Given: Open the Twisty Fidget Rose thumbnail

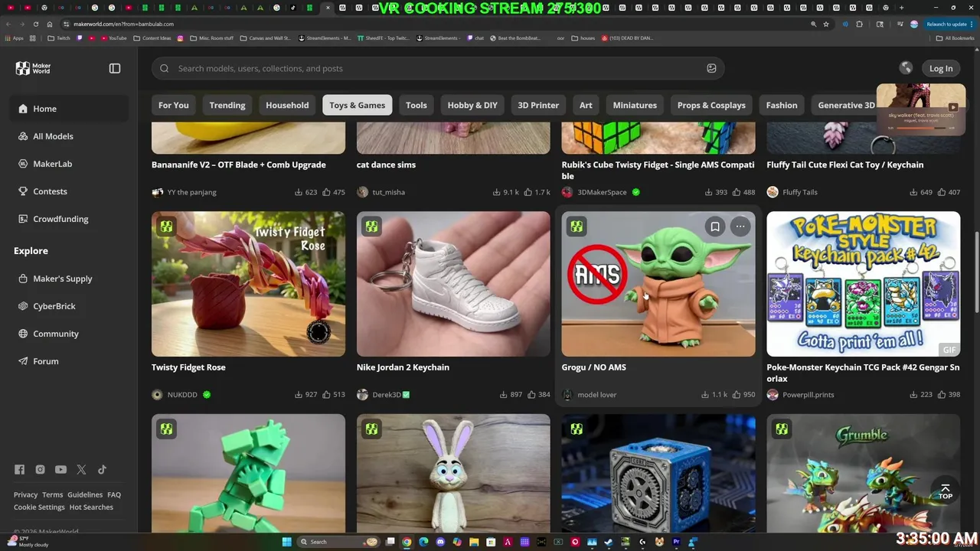Looking at the screenshot, I should click(248, 284).
